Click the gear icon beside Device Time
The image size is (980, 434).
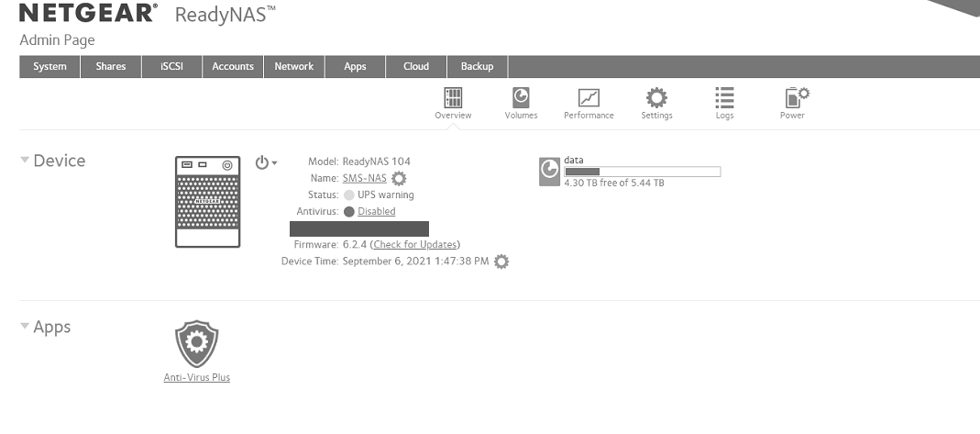(x=501, y=262)
